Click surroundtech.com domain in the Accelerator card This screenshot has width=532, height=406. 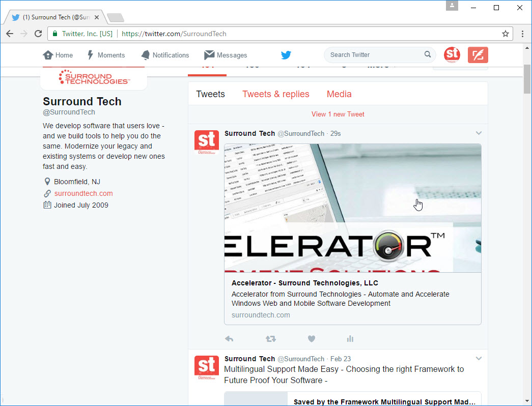point(261,315)
